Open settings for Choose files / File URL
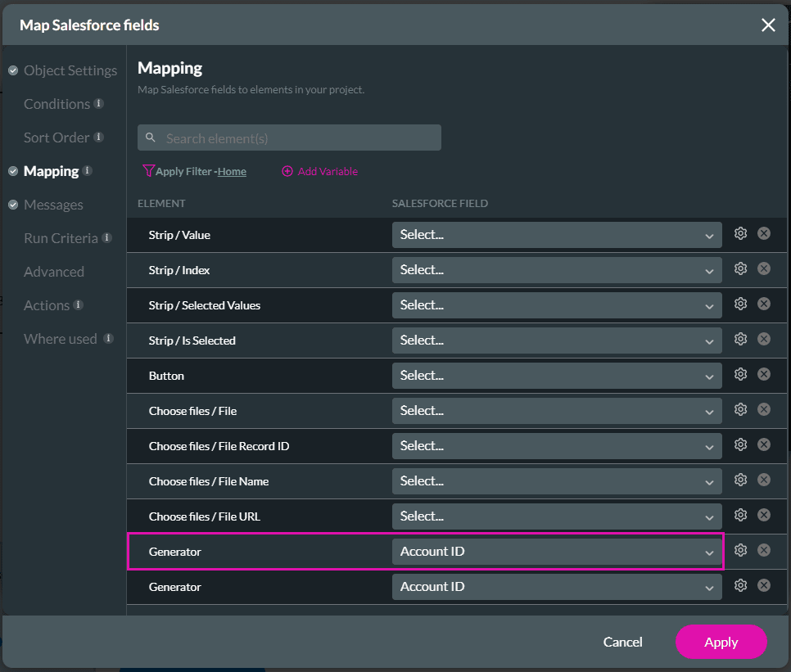This screenshot has width=791, height=672. tap(740, 516)
